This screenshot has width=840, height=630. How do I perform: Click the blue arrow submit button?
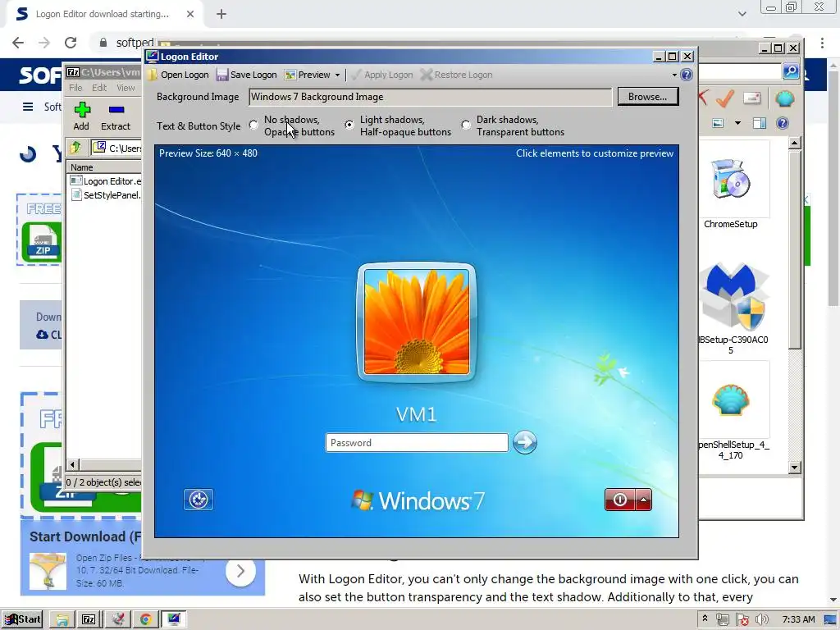(x=524, y=442)
